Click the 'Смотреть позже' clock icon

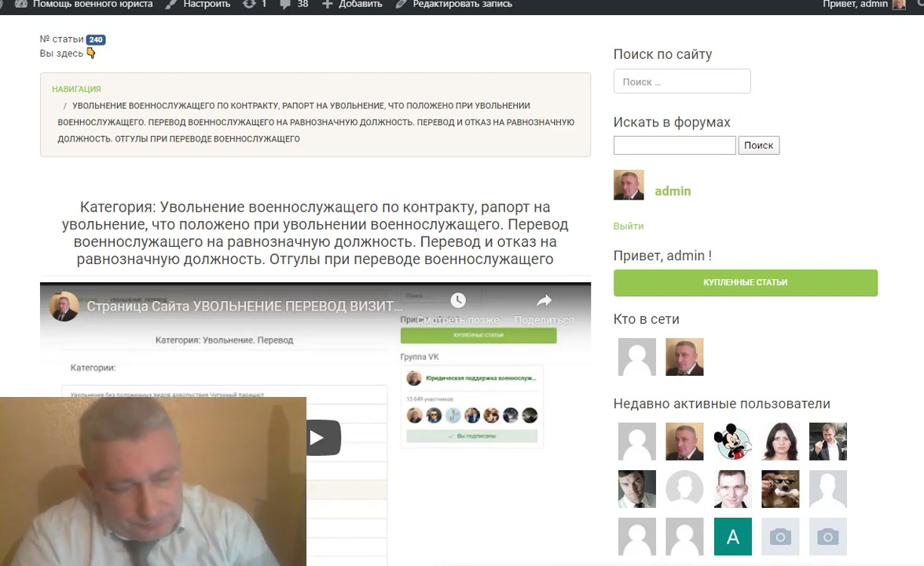click(x=458, y=300)
